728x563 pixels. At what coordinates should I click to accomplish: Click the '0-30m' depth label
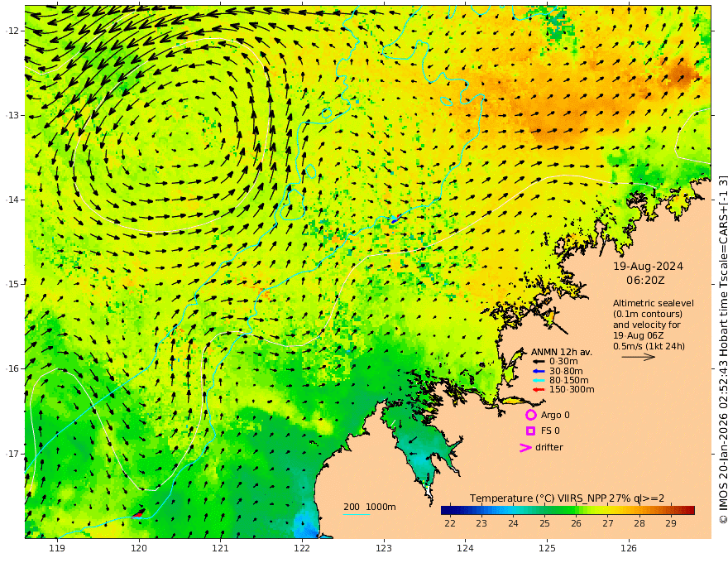point(563,362)
